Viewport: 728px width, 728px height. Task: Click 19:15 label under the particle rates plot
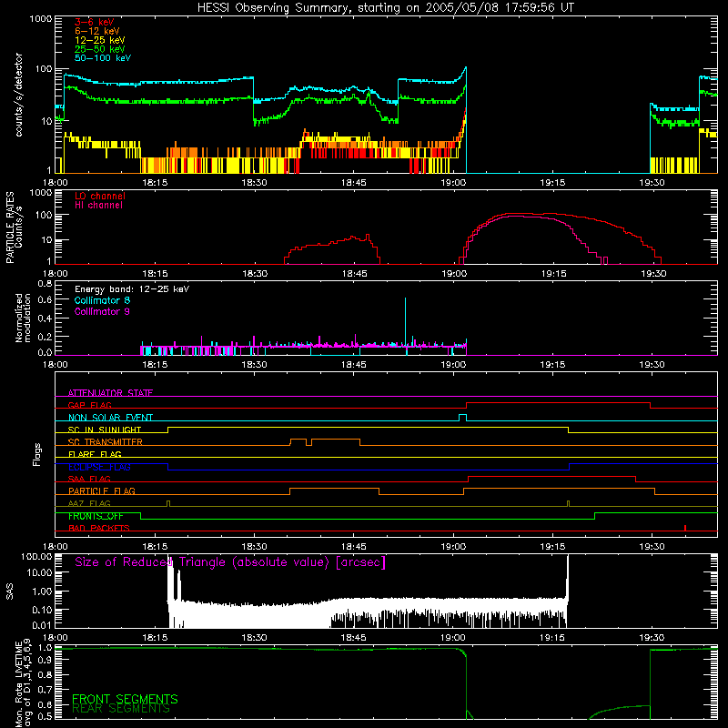pos(553,274)
